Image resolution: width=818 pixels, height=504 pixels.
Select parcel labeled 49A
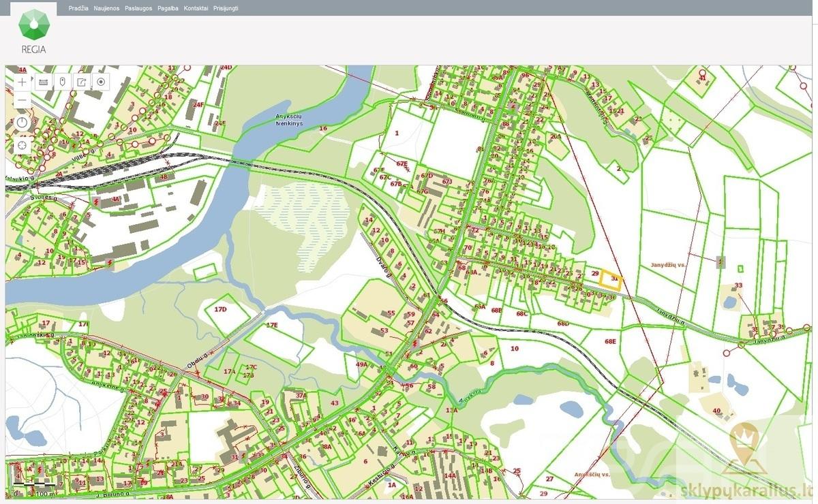point(361,364)
